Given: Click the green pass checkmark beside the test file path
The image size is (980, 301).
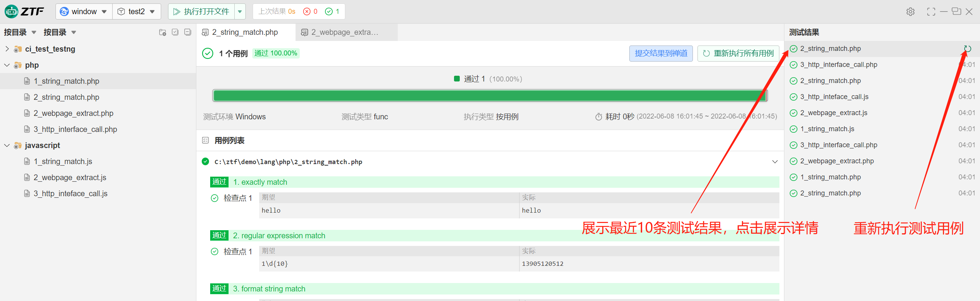Looking at the screenshot, I should [206, 162].
